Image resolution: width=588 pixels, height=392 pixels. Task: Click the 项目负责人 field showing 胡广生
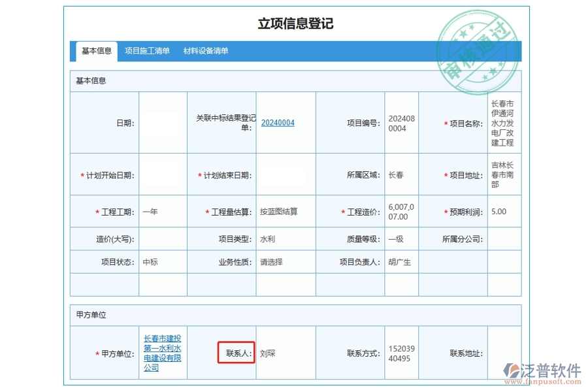[x=400, y=261]
